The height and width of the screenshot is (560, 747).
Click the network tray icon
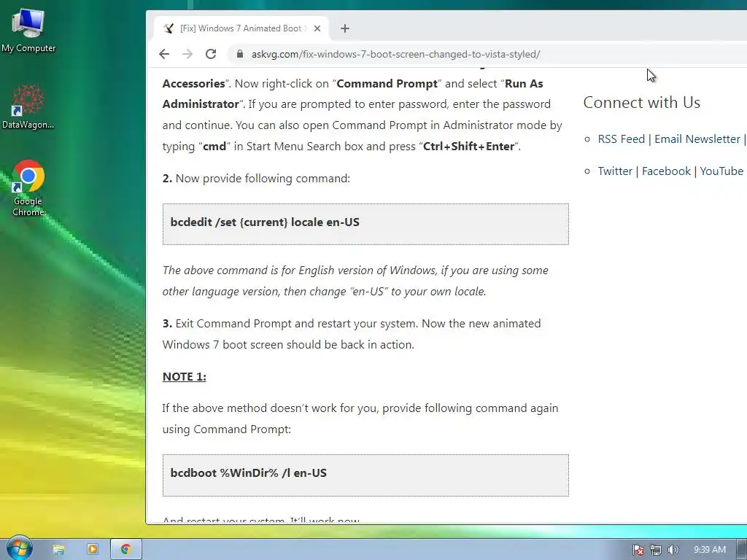click(x=656, y=550)
